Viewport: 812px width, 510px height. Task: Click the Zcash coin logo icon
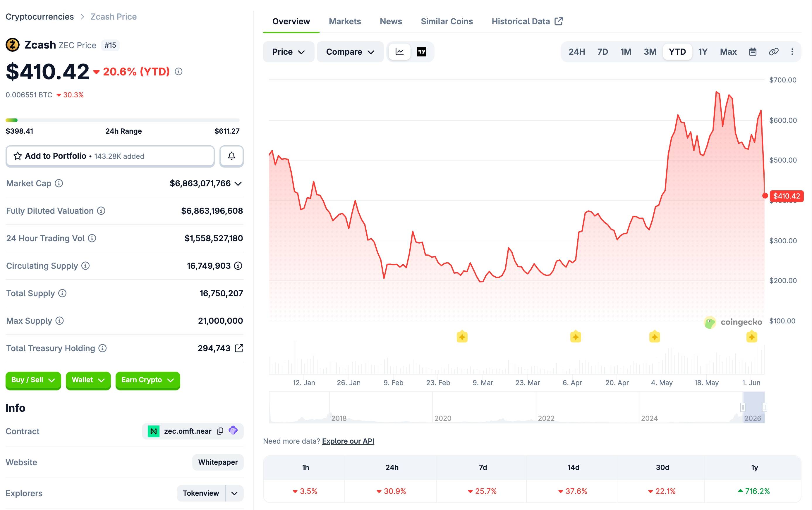click(13, 45)
